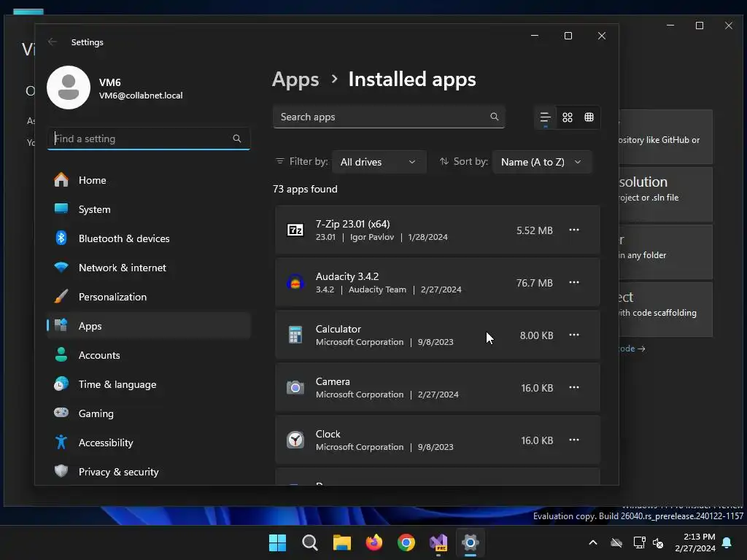Maximize the Visual Studio background window
The image size is (747, 560).
(x=700, y=26)
